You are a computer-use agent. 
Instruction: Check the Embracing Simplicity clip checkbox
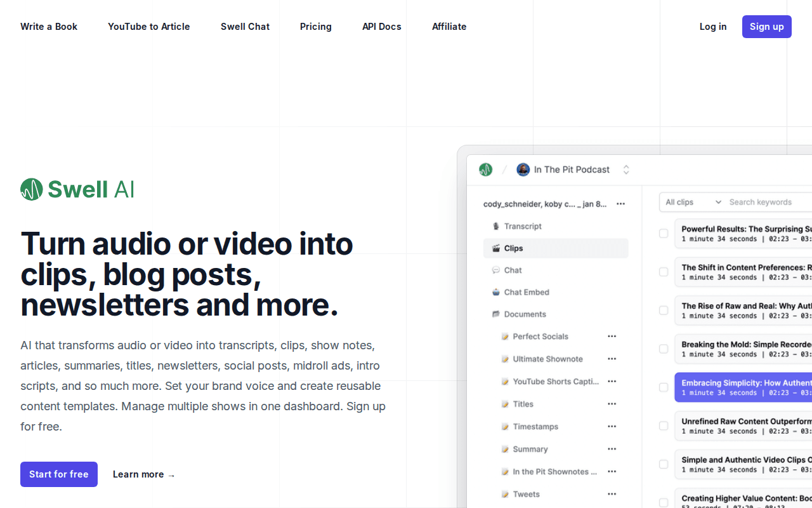click(x=664, y=387)
